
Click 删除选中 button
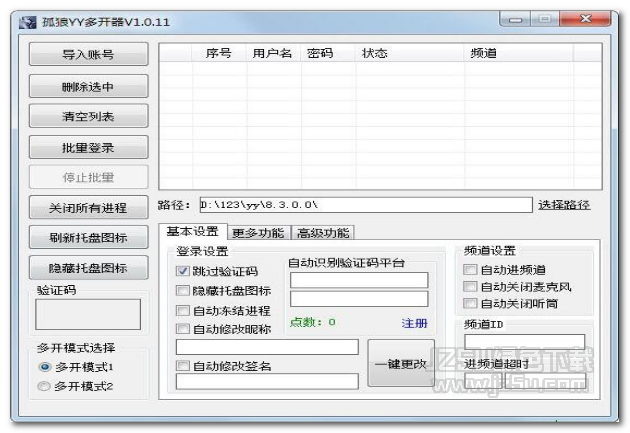(88, 86)
